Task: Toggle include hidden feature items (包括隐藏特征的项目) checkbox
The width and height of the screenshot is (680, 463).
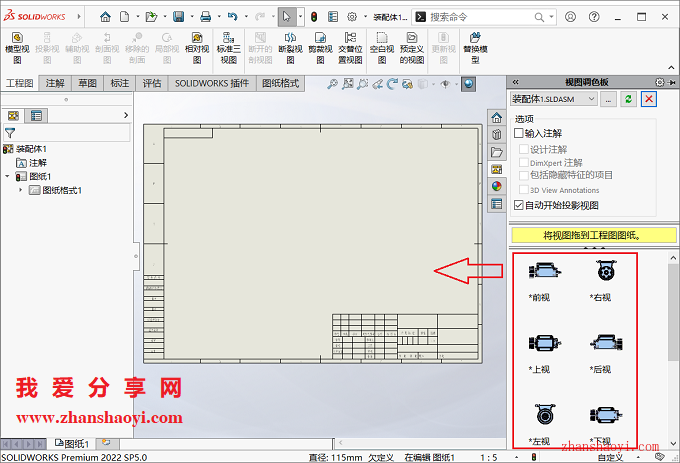Action: [524, 175]
